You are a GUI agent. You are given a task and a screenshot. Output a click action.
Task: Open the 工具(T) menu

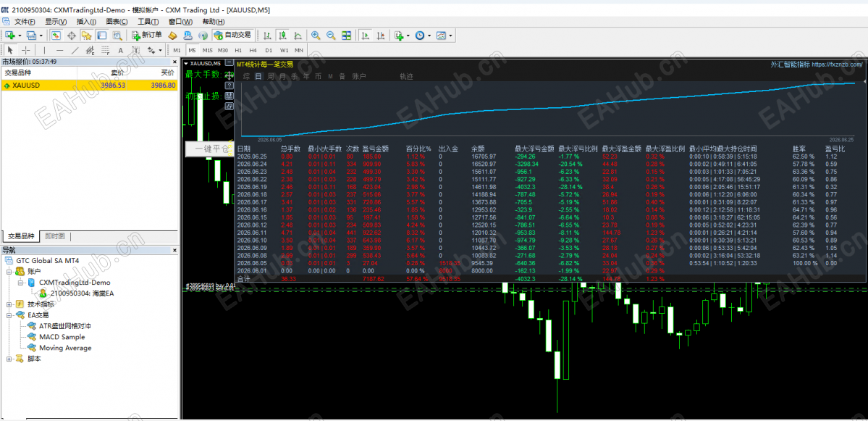point(148,22)
